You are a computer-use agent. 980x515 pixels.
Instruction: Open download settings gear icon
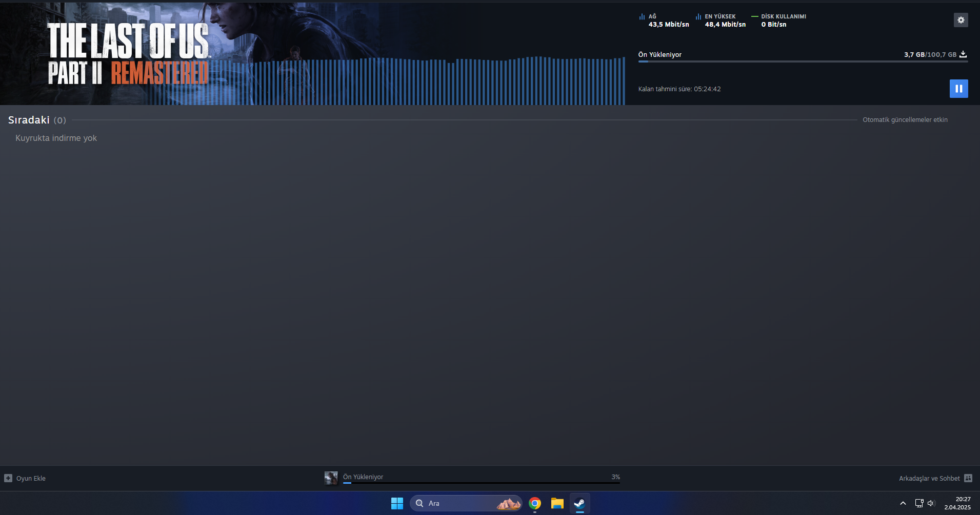coord(961,20)
